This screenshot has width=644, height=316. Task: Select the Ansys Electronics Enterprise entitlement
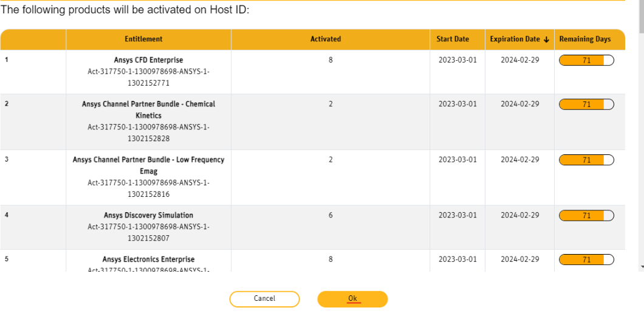tap(148, 259)
